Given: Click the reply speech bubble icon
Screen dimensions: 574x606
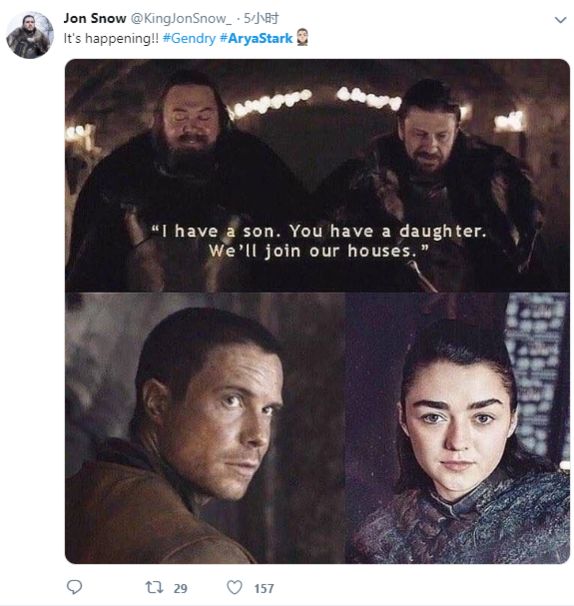Looking at the screenshot, I should (74, 587).
